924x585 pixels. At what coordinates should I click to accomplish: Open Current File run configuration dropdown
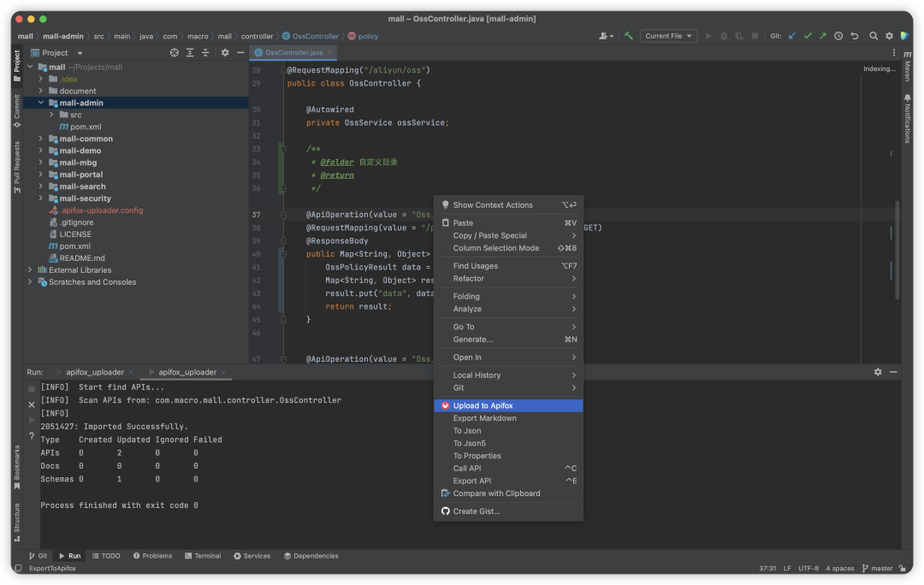coord(668,36)
